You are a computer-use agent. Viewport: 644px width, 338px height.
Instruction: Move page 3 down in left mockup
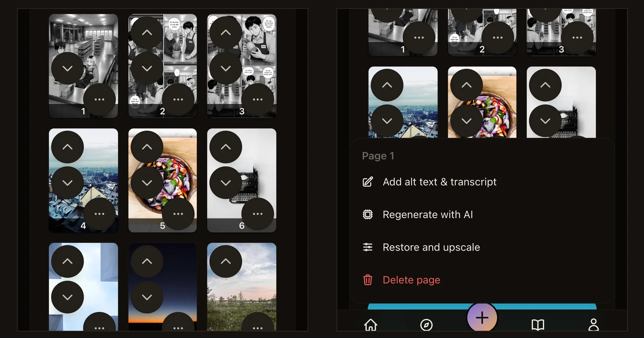click(x=226, y=68)
